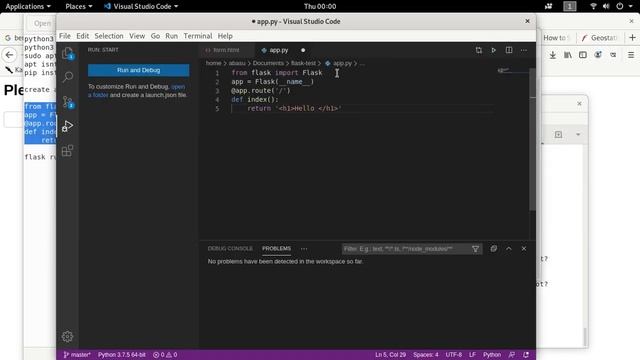Screen dimensions: 640x360
Task: Click the flask-test breadcrumb
Action: click(303, 63)
